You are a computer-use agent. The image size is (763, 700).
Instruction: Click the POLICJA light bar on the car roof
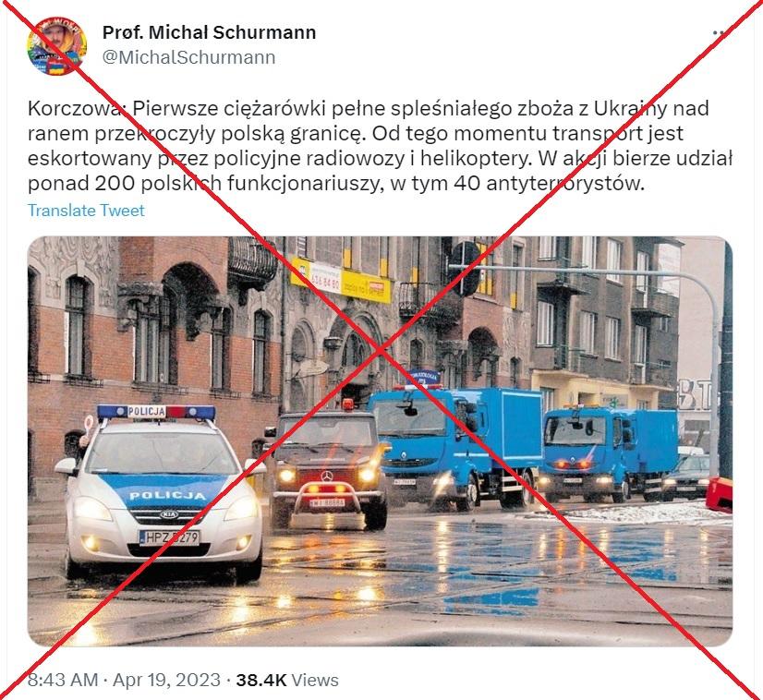coord(156,412)
